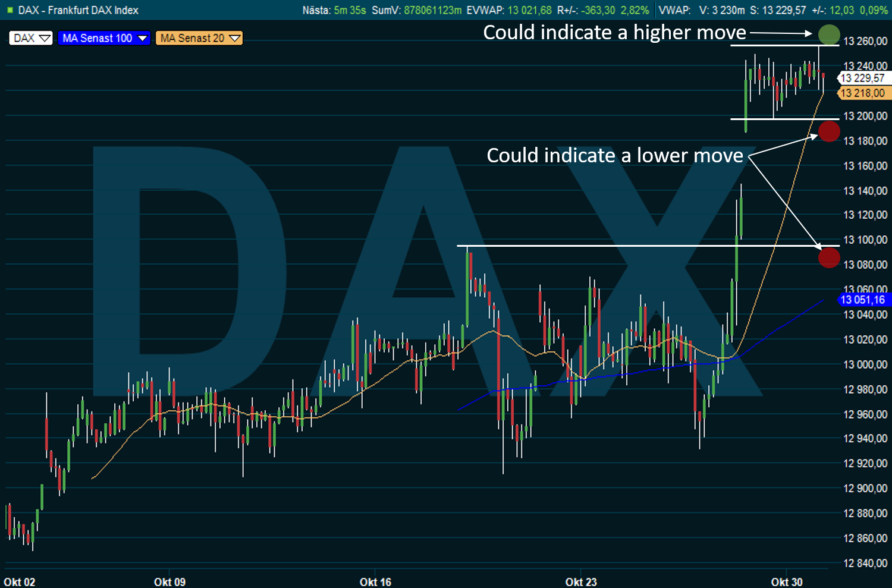Click the Okt 02 date label
This screenshot has height=588, width=892.
tap(20, 581)
